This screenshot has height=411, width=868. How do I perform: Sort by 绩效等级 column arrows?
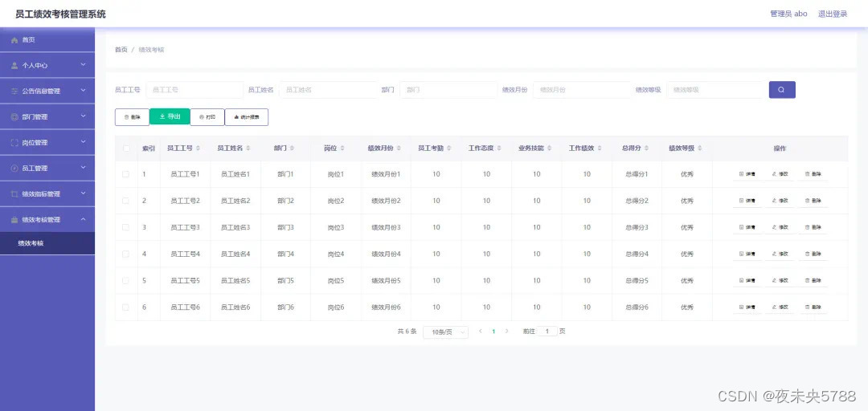coord(700,149)
